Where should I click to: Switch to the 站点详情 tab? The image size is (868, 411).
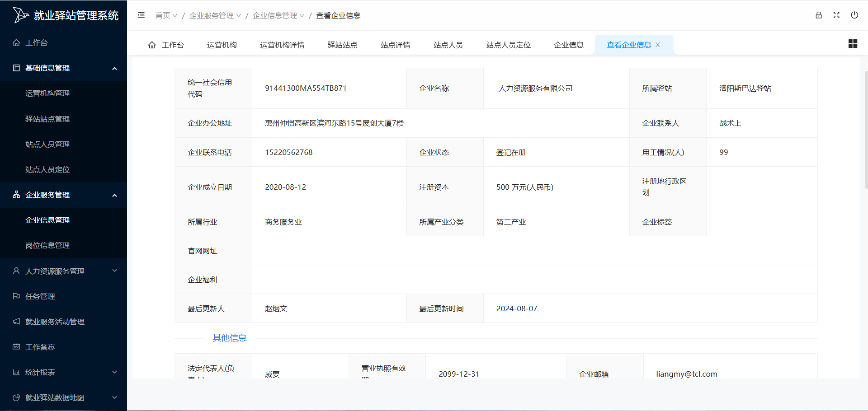point(396,45)
